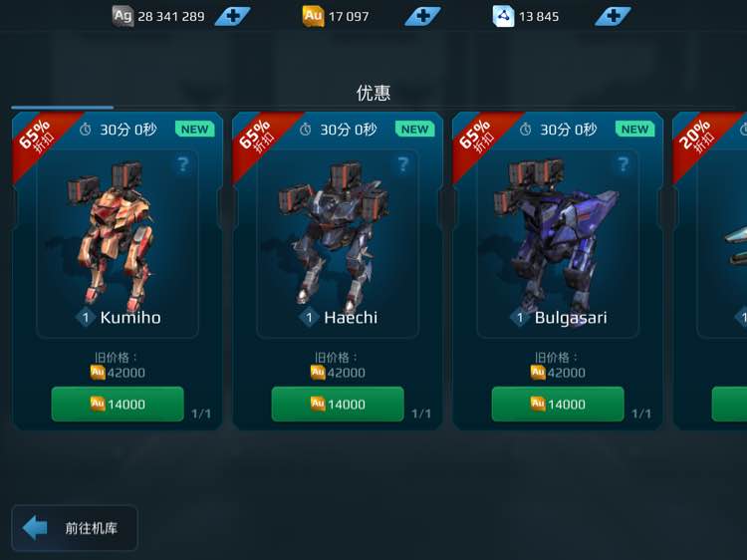Add more platinum with third plus button

click(x=614, y=16)
